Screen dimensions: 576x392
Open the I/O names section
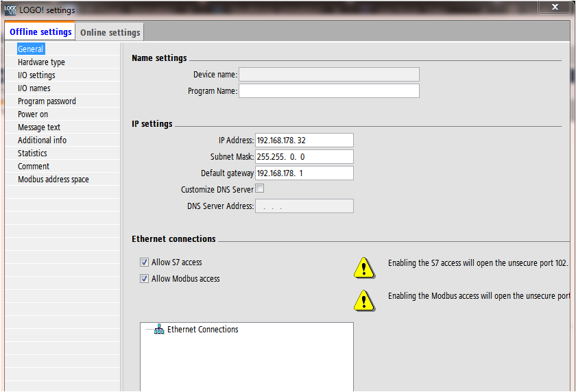[34, 88]
